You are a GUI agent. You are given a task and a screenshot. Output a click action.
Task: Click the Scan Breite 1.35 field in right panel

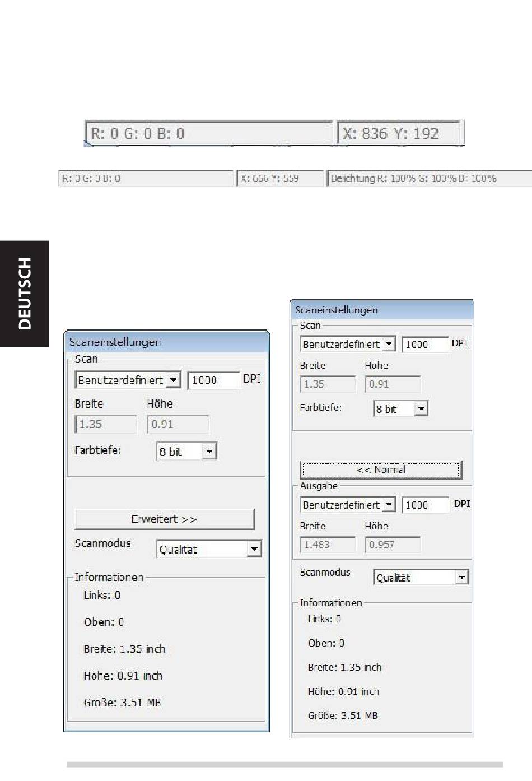pyautogui.click(x=328, y=384)
